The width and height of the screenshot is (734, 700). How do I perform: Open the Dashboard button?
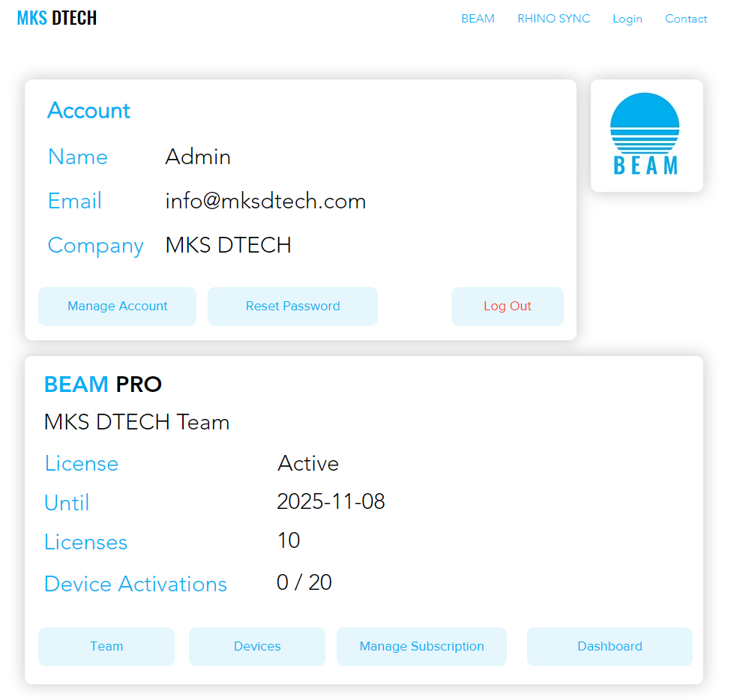coord(610,646)
